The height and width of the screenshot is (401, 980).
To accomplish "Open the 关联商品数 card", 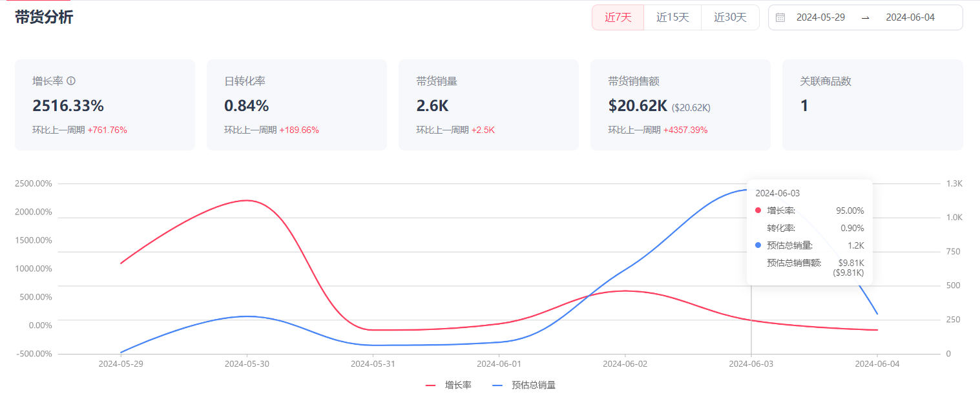I will [x=872, y=105].
